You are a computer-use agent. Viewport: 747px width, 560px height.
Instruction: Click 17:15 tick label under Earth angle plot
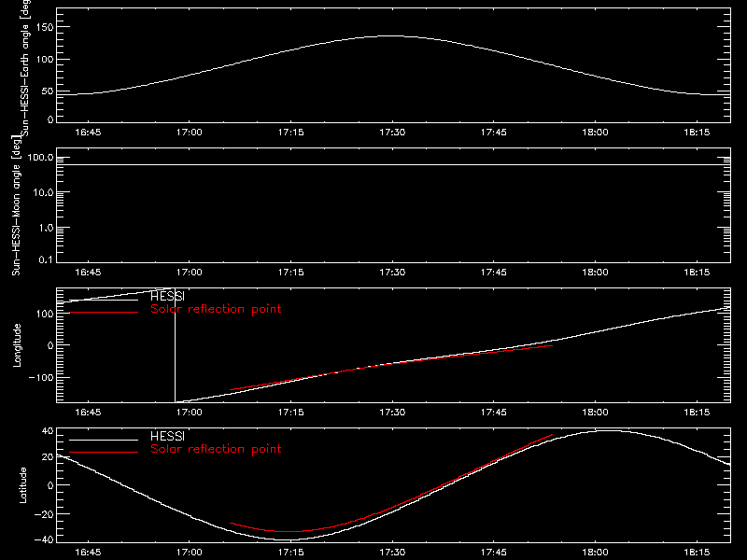coord(290,133)
